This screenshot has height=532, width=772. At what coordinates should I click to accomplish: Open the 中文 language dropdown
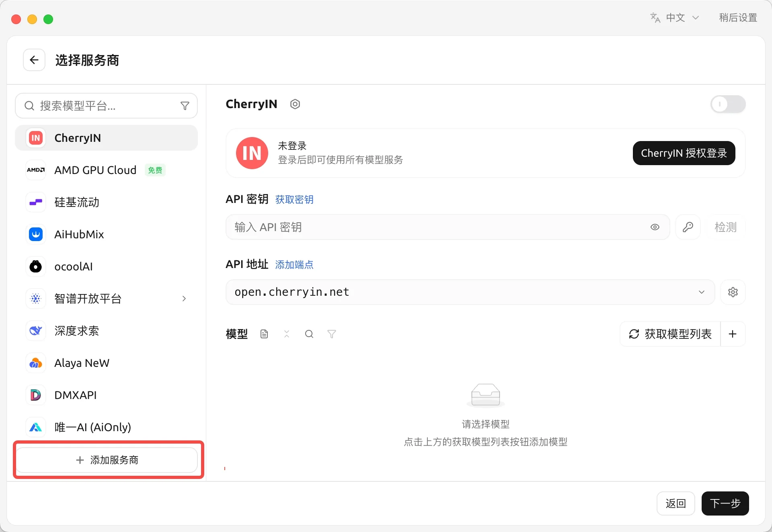[675, 18]
